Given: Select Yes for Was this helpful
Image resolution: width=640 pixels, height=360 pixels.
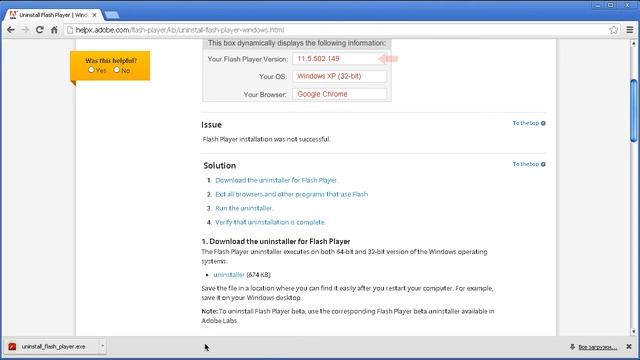Looking at the screenshot, I should click(91, 70).
